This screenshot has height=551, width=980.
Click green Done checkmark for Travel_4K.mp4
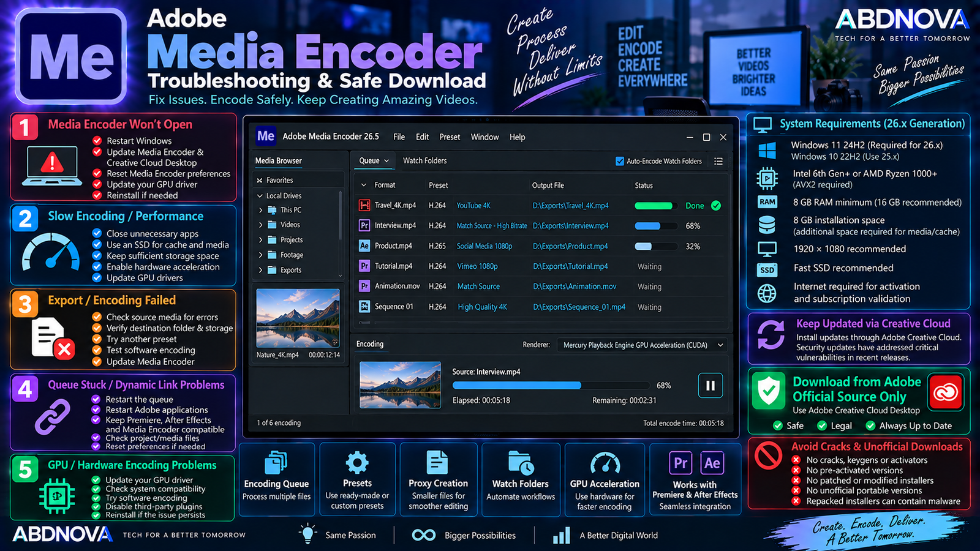pyautogui.click(x=716, y=206)
